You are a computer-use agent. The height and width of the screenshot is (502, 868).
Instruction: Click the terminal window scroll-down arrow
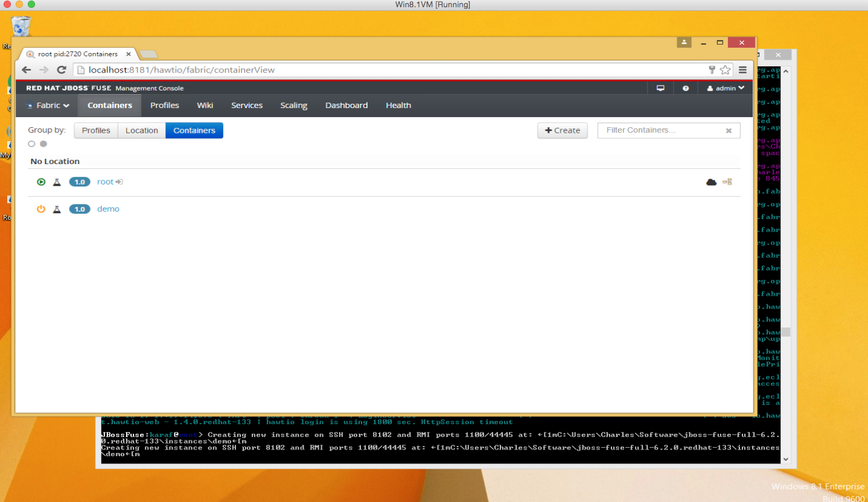point(785,459)
